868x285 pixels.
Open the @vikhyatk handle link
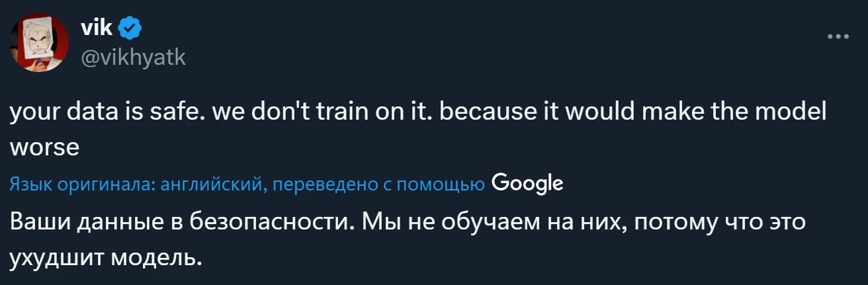133,58
